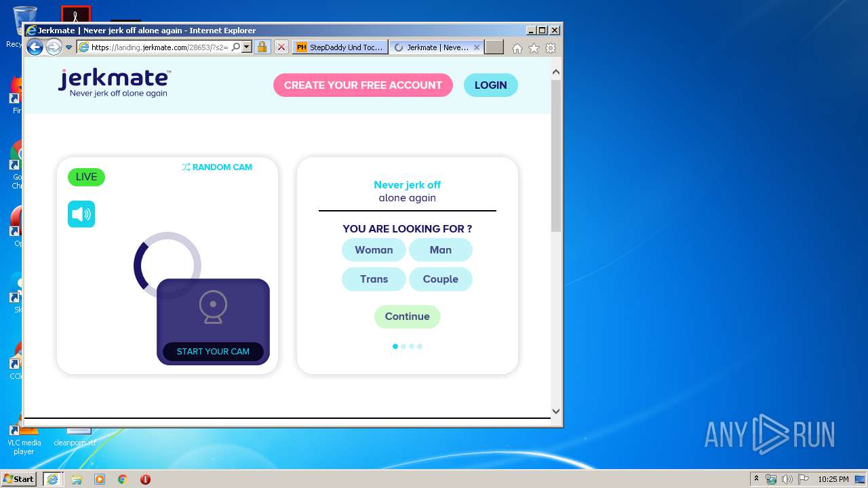Click the browser Home icon
Image resolution: width=868 pixels, height=488 pixels.
517,48
